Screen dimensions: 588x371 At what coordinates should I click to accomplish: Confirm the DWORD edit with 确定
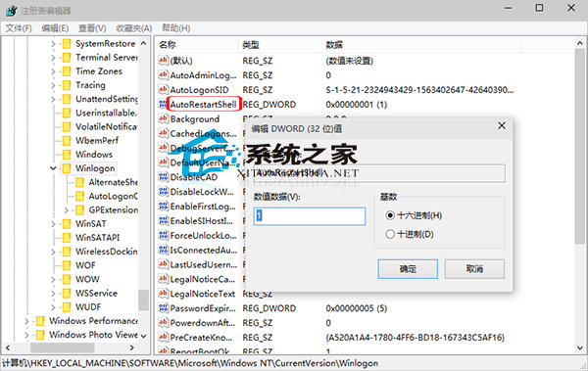(x=408, y=269)
